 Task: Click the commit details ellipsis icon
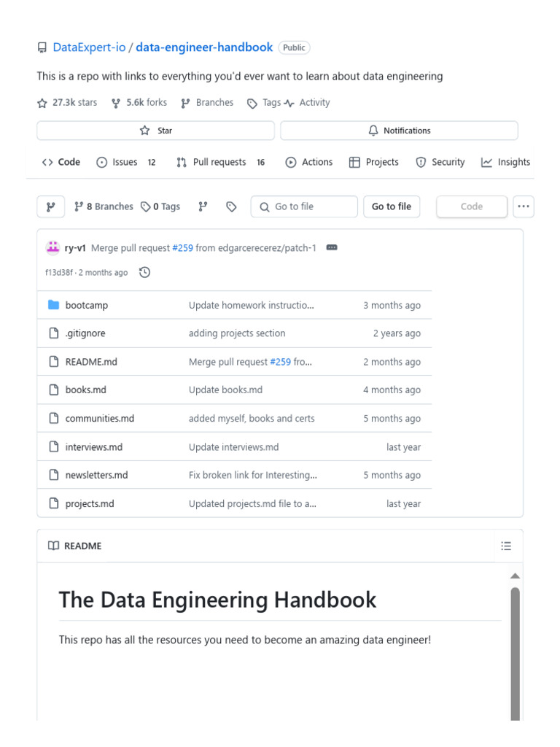click(332, 247)
